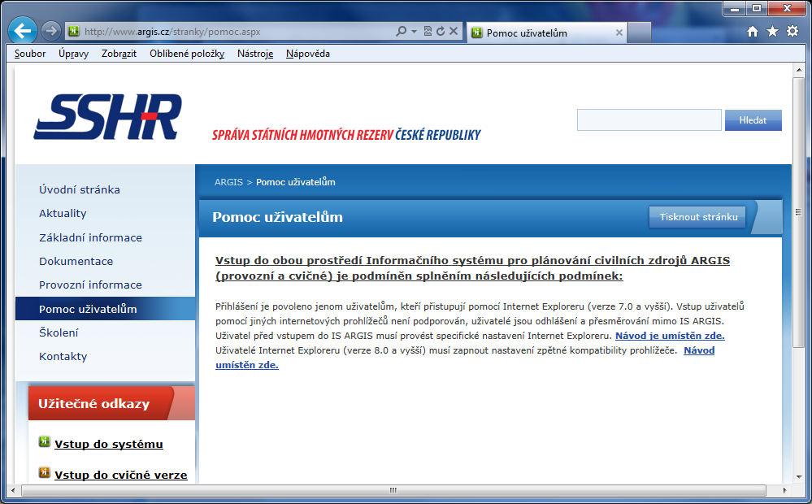Viewport: 812px width, 504px height.
Task: Open Úvodní stránka in sidebar
Action: (80, 189)
